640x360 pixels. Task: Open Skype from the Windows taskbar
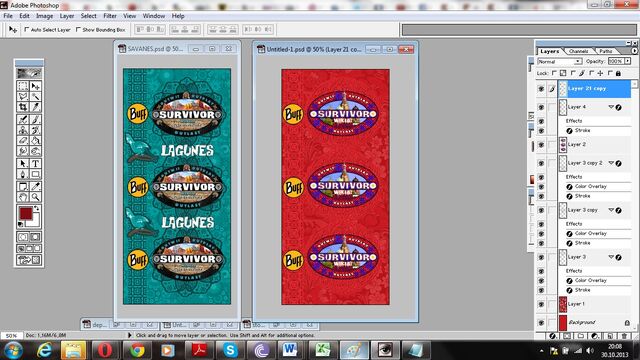[x=230, y=350]
